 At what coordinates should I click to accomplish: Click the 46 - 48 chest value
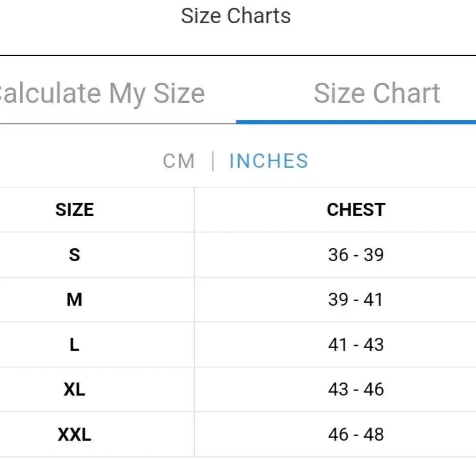click(356, 434)
